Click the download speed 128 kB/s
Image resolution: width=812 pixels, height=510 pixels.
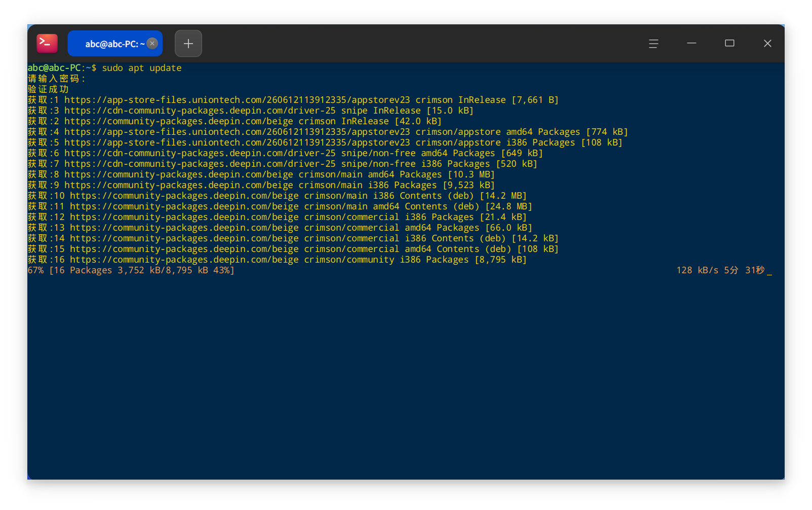(x=697, y=270)
